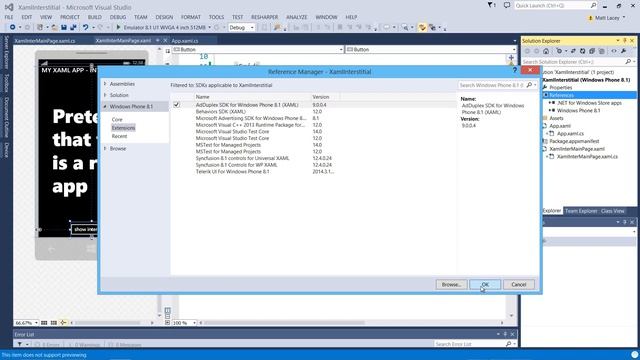
Task: Select Recent under Windows Phone 8.1
Action: point(119,136)
